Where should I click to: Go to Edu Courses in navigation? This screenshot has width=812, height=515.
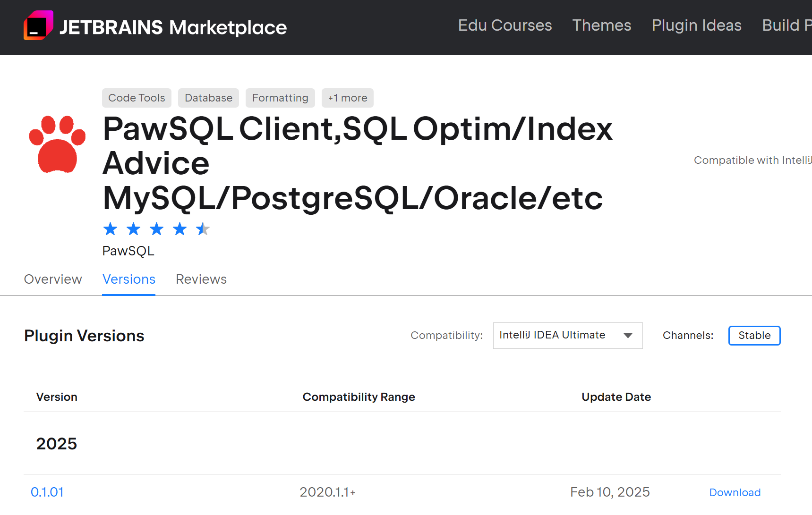pyautogui.click(x=505, y=25)
